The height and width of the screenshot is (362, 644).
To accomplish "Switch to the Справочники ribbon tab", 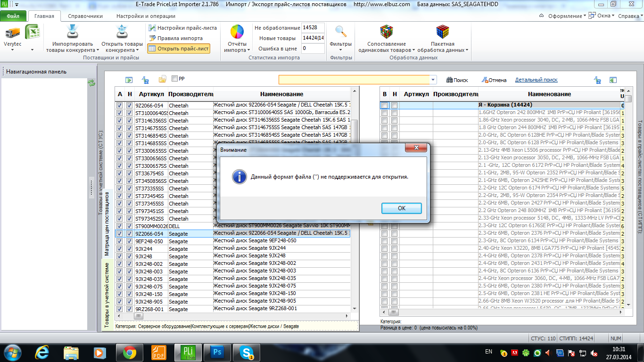I will tap(85, 16).
